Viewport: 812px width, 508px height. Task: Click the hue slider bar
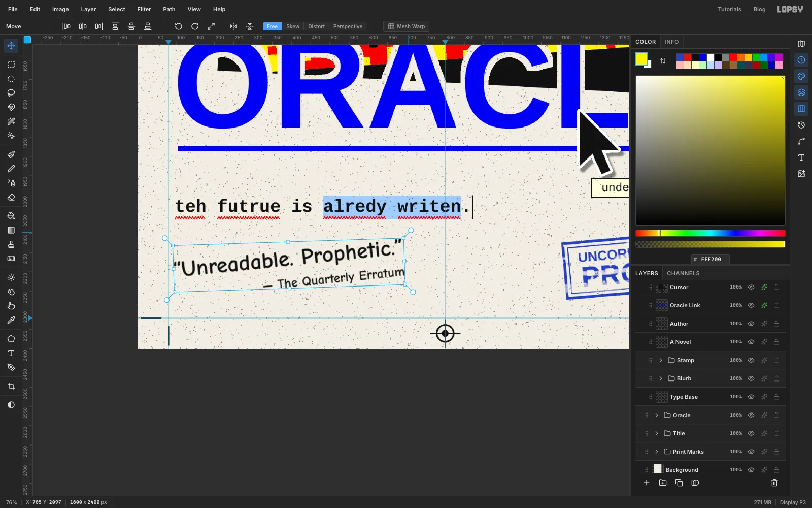coord(710,233)
